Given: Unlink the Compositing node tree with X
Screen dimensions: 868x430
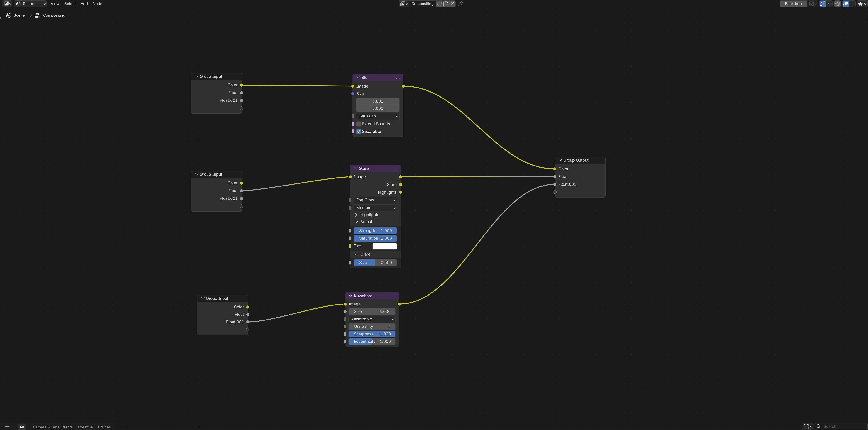Looking at the screenshot, I should click(452, 4).
